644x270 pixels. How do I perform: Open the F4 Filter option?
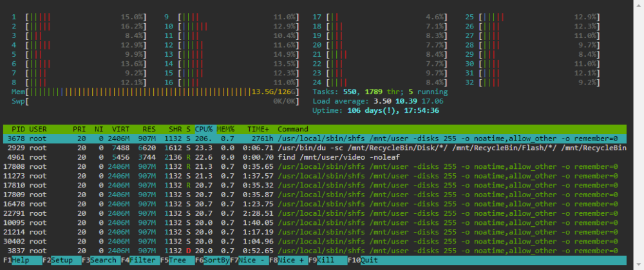tap(140, 260)
